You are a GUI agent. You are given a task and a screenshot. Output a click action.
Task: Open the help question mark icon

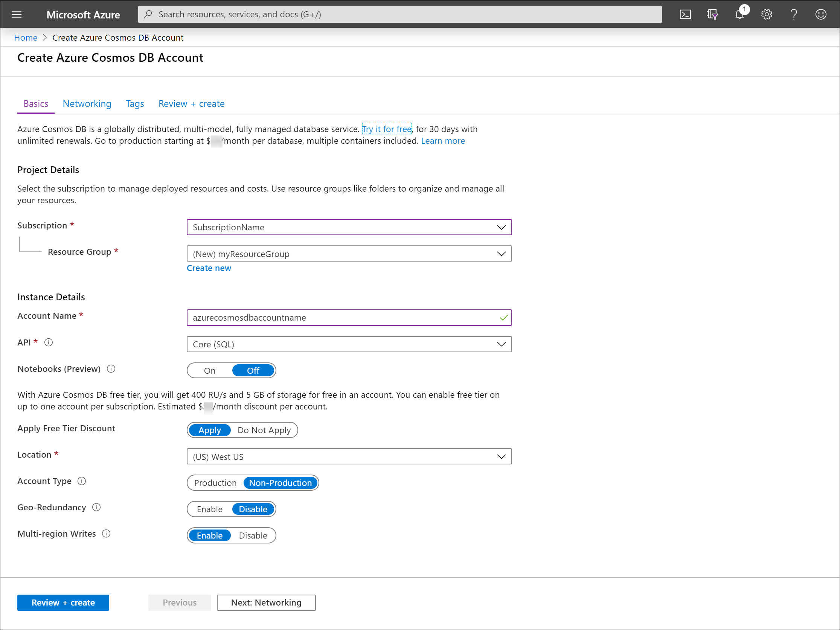(793, 14)
